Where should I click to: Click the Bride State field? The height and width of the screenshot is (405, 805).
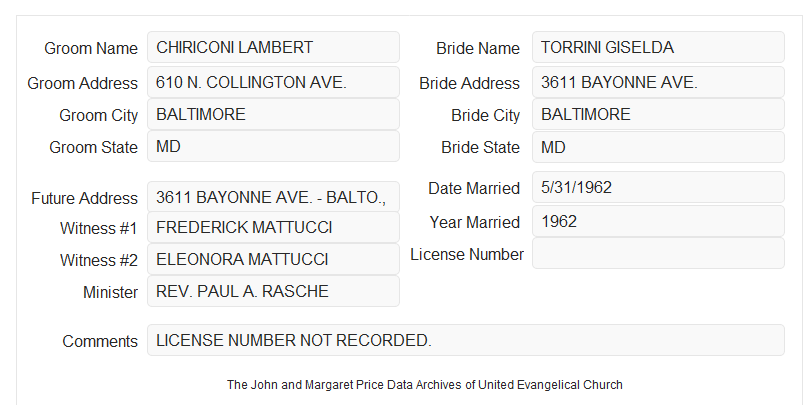(x=658, y=147)
